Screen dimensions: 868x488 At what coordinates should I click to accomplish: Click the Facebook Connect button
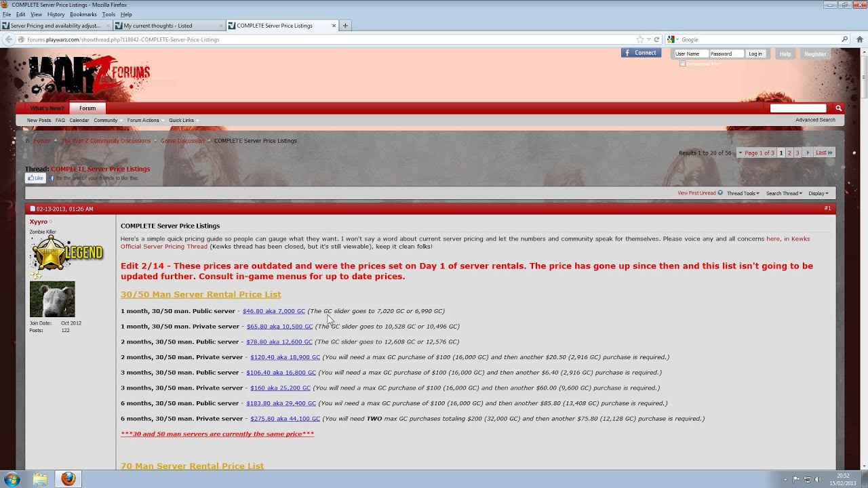[641, 53]
